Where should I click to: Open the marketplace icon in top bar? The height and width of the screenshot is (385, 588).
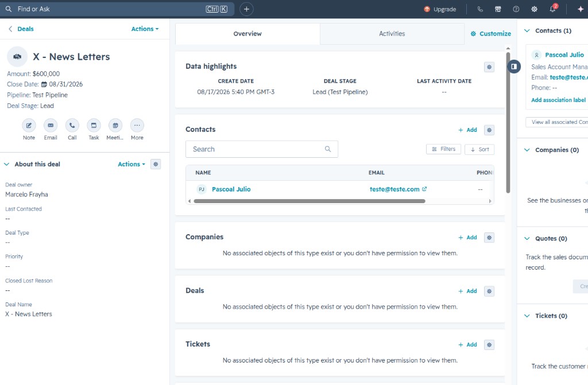pyautogui.click(x=498, y=9)
